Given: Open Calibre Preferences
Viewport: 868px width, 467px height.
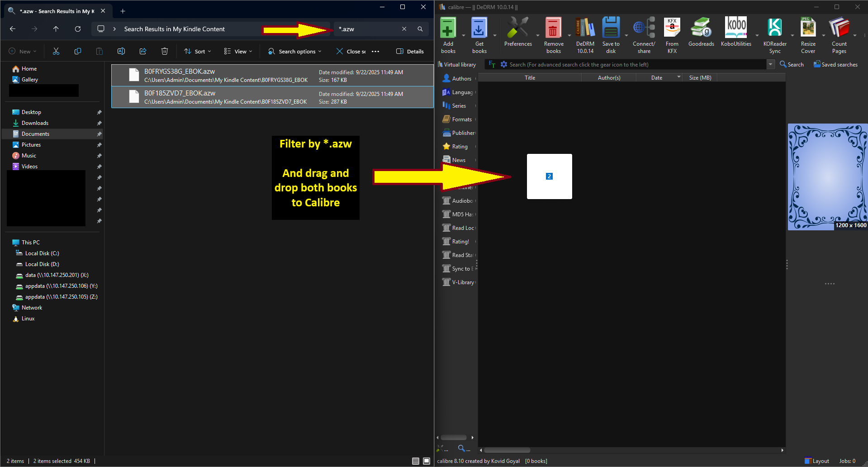Looking at the screenshot, I should point(518,28).
